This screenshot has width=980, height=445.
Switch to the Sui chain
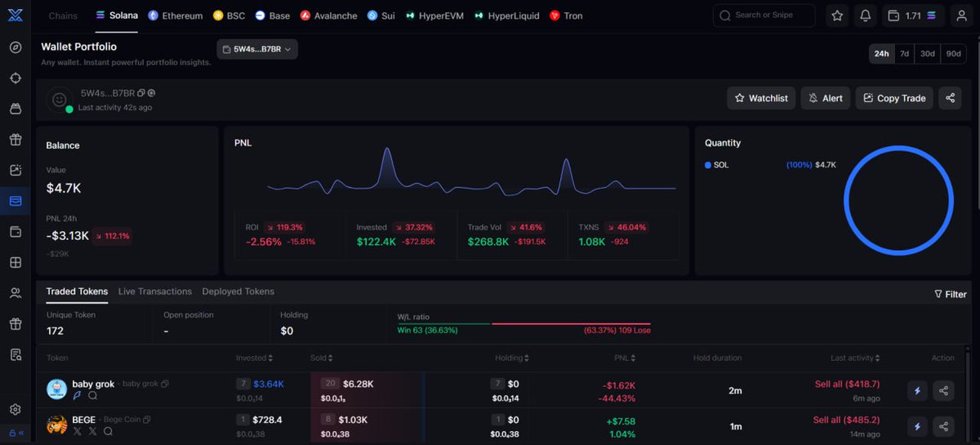(381, 16)
